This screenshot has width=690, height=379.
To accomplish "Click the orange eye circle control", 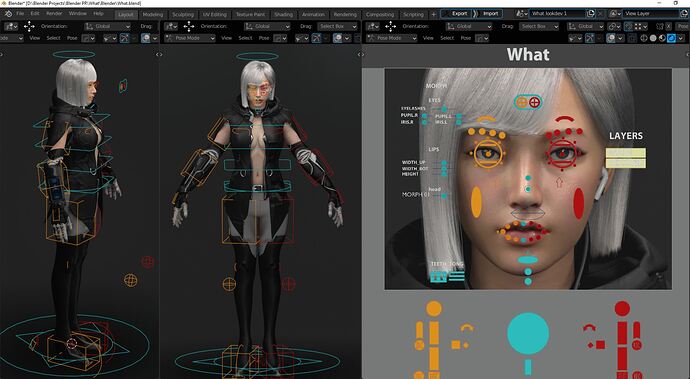I will coord(488,154).
